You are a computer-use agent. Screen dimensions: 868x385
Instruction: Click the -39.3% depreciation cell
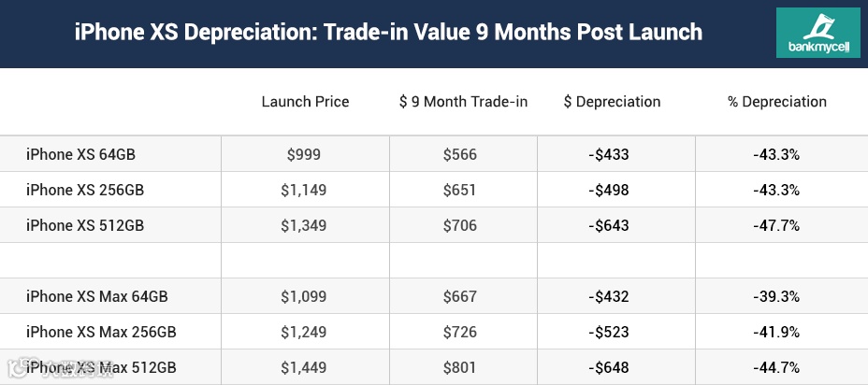point(776,296)
